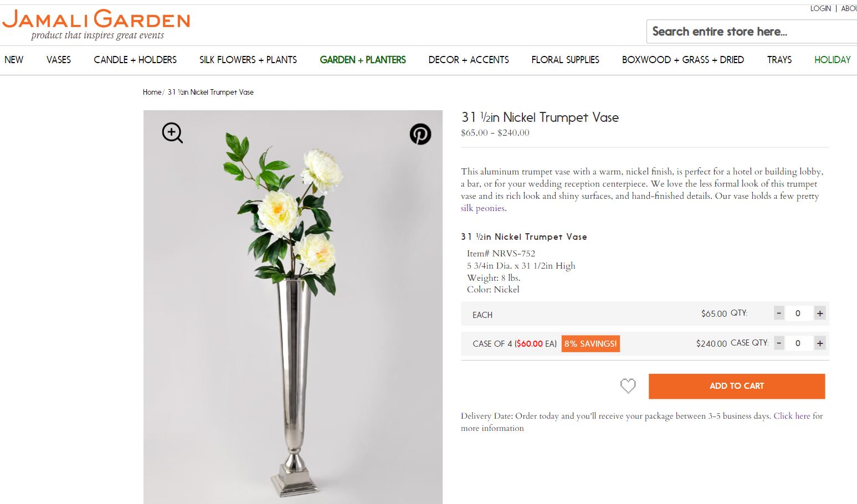Click the Pinterest share icon
The width and height of the screenshot is (857, 504).
[420, 134]
